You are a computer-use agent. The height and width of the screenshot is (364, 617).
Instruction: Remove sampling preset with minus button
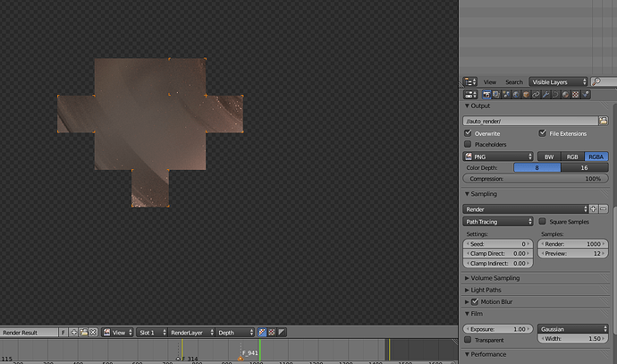tap(604, 209)
